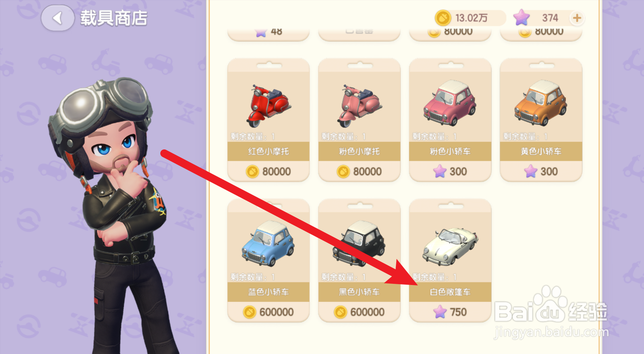Select the orange mini car image
644x354 pixels.
(540, 102)
